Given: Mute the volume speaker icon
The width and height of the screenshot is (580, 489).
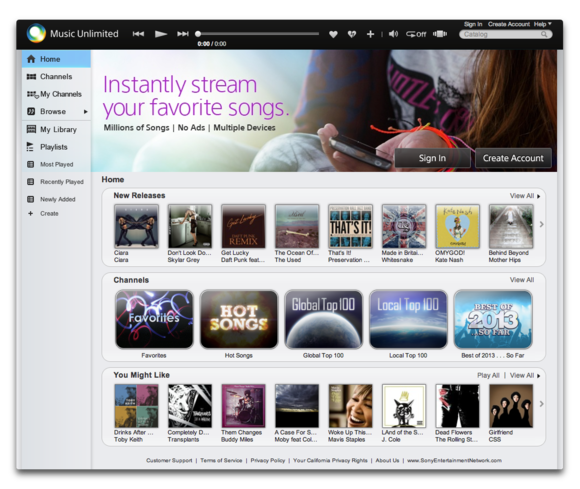Looking at the screenshot, I should 393,34.
